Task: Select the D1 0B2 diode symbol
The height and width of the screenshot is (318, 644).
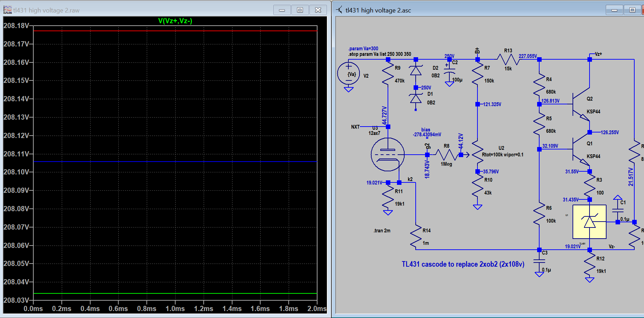Action: click(416, 98)
